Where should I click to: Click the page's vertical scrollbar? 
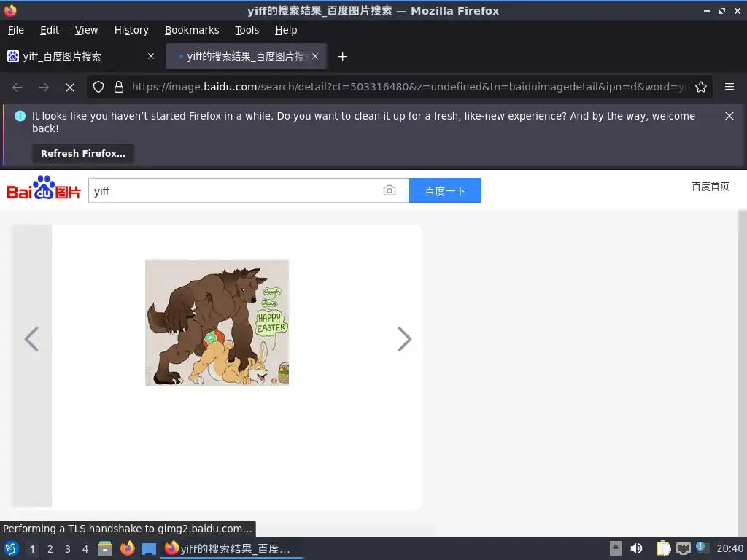coord(742,373)
